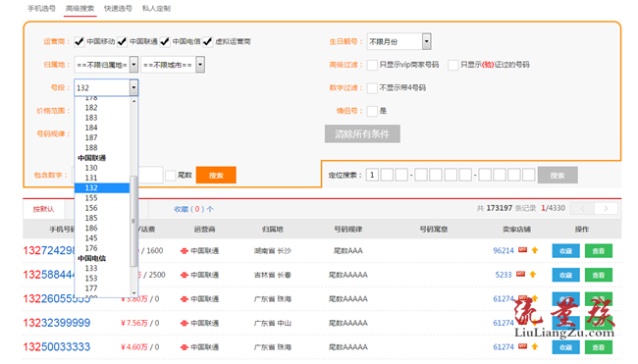This screenshot has width=638, height=364.
Task: Open 不限城市 city dropdown
Action: point(173,65)
